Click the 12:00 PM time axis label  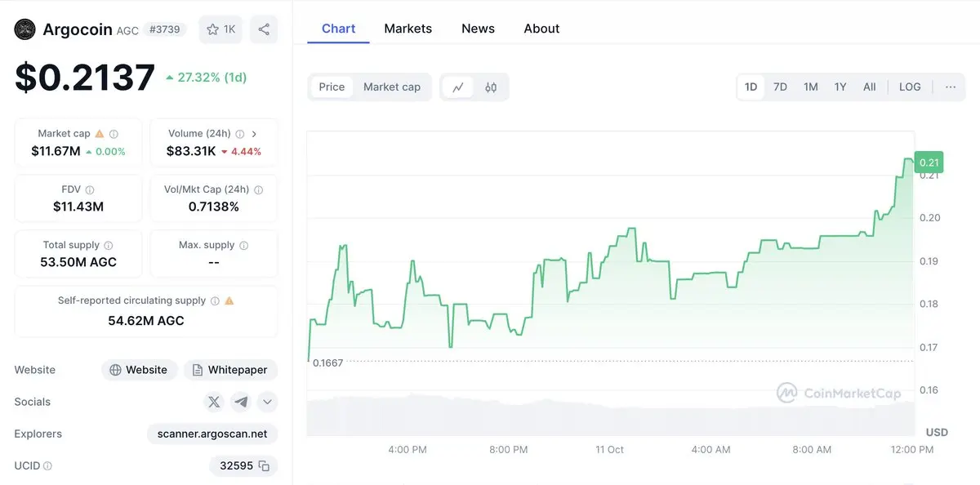coord(912,450)
